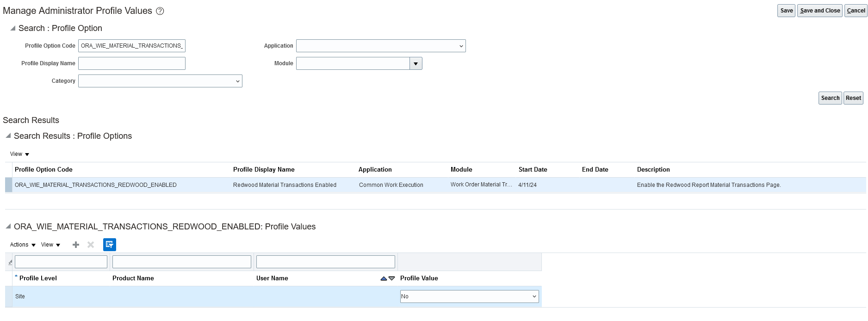Screen dimensions: 868x321
Task: Click the Profile Option Code column header
Action: click(43, 170)
